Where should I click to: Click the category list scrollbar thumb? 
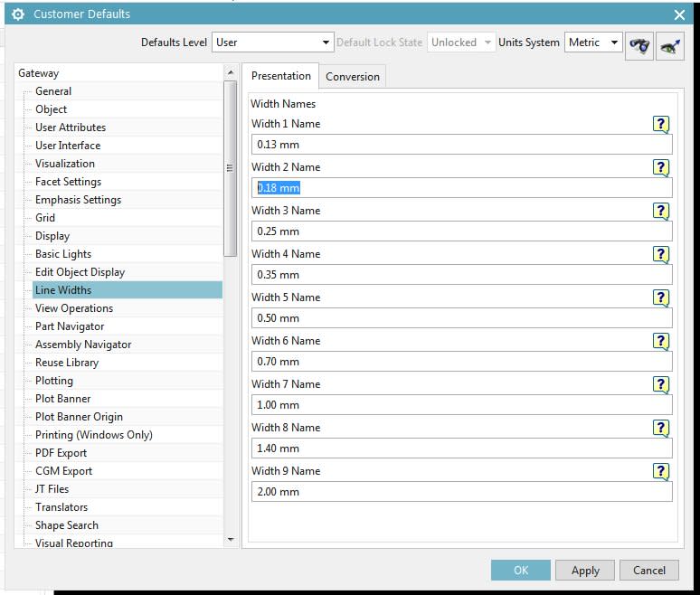click(230, 169)
